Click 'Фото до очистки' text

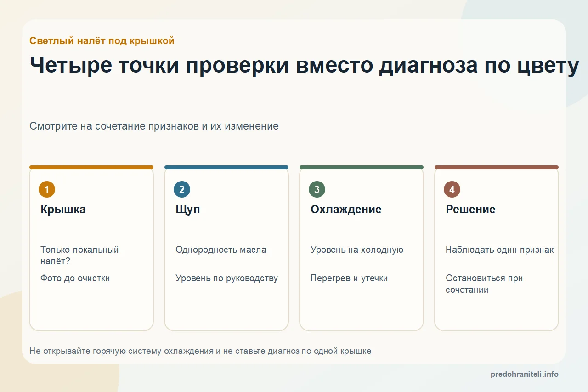pyautogui.click(x=75, y=278)
